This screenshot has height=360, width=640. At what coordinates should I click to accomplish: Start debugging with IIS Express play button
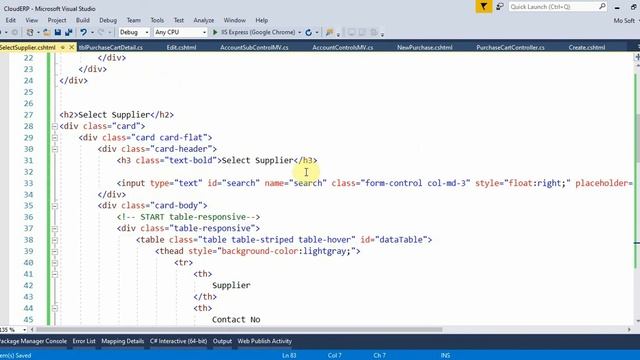pyautogui.click(x=215, y=32)
